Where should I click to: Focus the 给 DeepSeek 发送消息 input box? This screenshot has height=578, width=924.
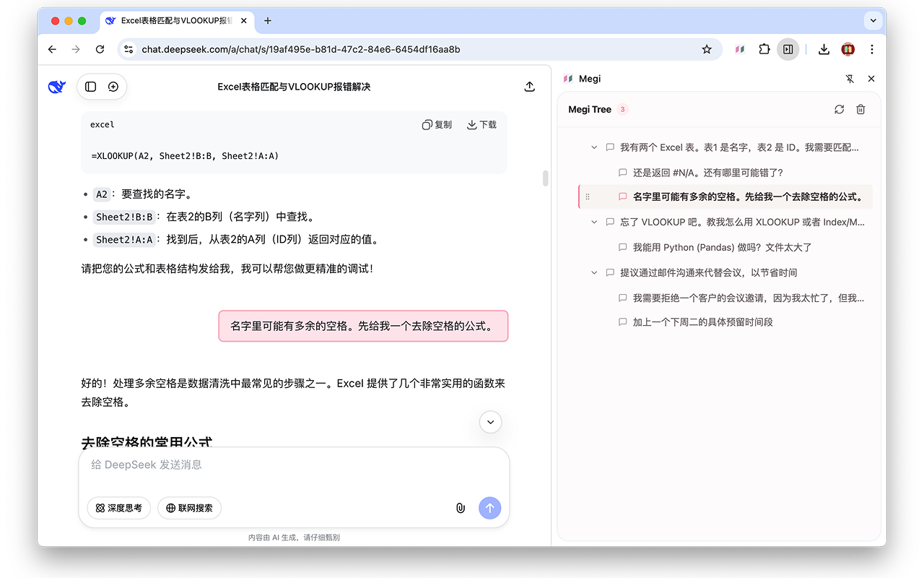coord(294,465)
